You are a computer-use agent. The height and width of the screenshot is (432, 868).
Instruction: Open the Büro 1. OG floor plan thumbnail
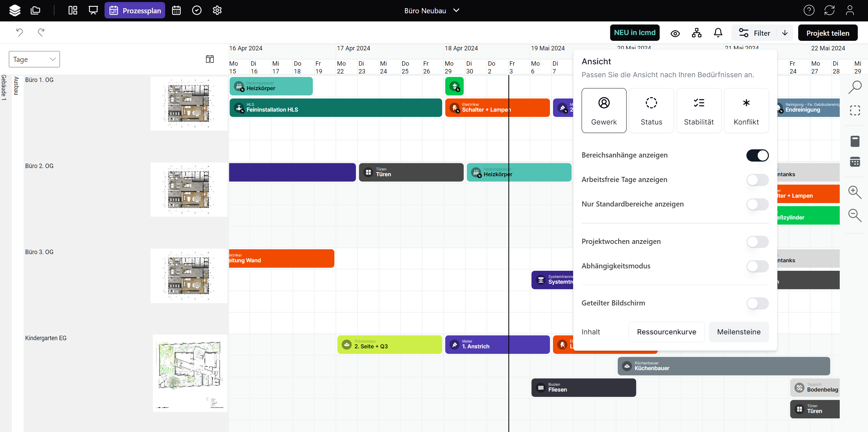click(x=189, y=103)
